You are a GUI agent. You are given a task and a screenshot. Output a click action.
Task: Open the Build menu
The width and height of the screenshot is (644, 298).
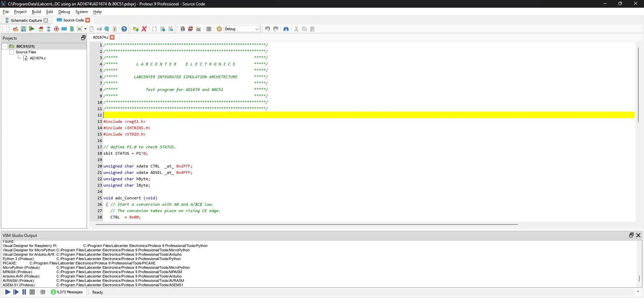(x=36, y=12)
